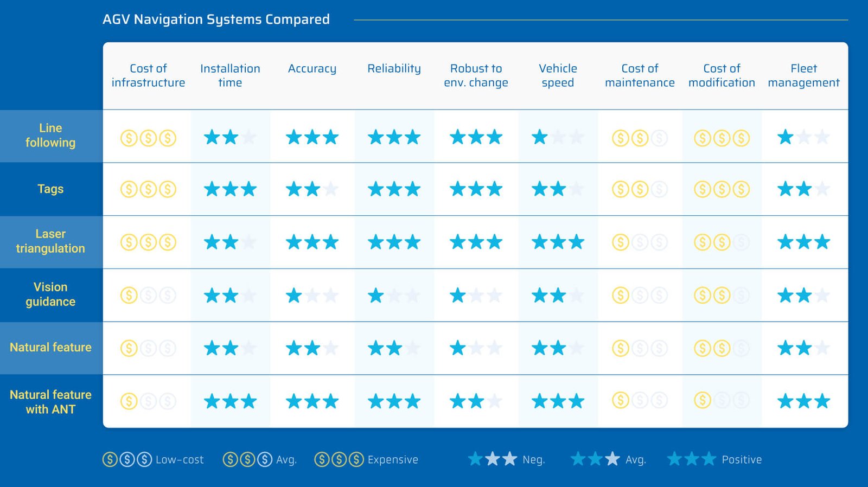Click the "Laser triangulation" row label
The height and width of the screenshot is (487, 868).
(50, 241)
